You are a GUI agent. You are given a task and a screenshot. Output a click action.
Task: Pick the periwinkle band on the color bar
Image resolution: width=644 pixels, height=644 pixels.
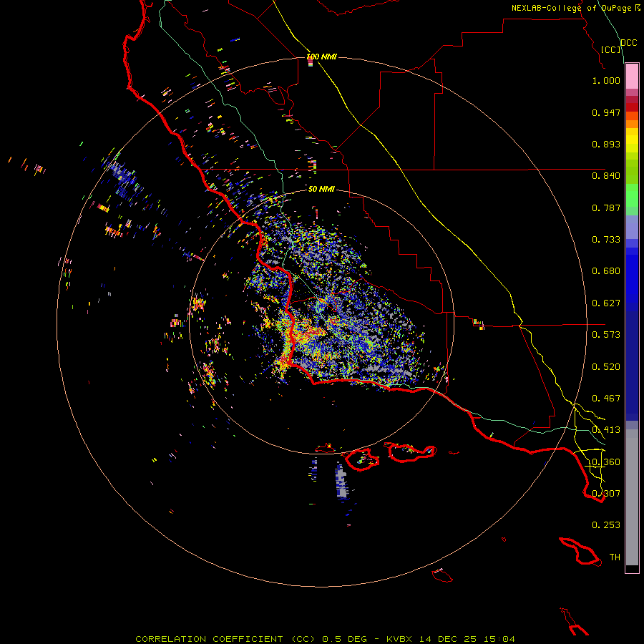coord(632,228)
